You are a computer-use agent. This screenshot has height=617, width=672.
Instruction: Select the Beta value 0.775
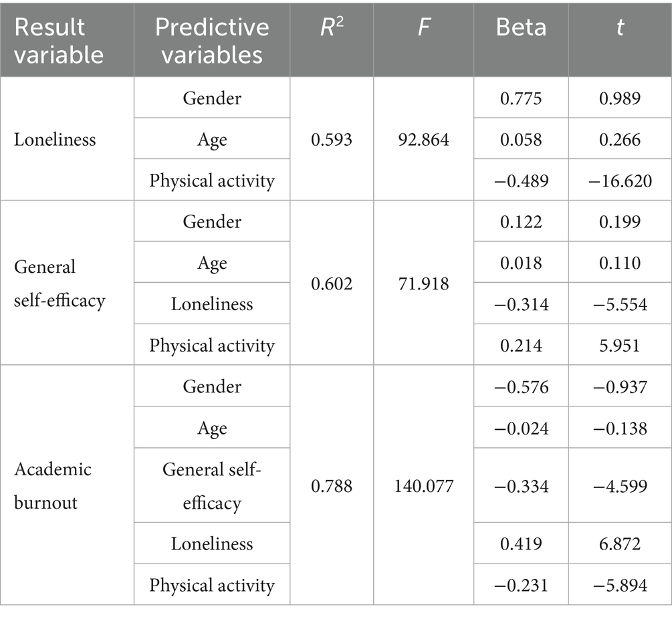tap(521, 98)
